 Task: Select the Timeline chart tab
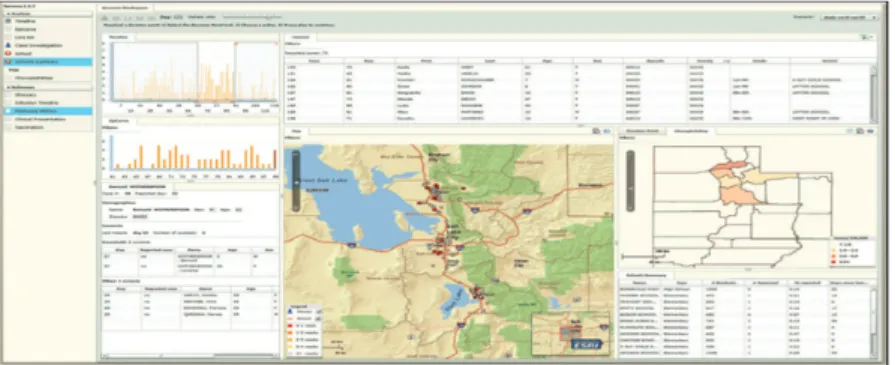pyautogui.click(x=119, y=37)
